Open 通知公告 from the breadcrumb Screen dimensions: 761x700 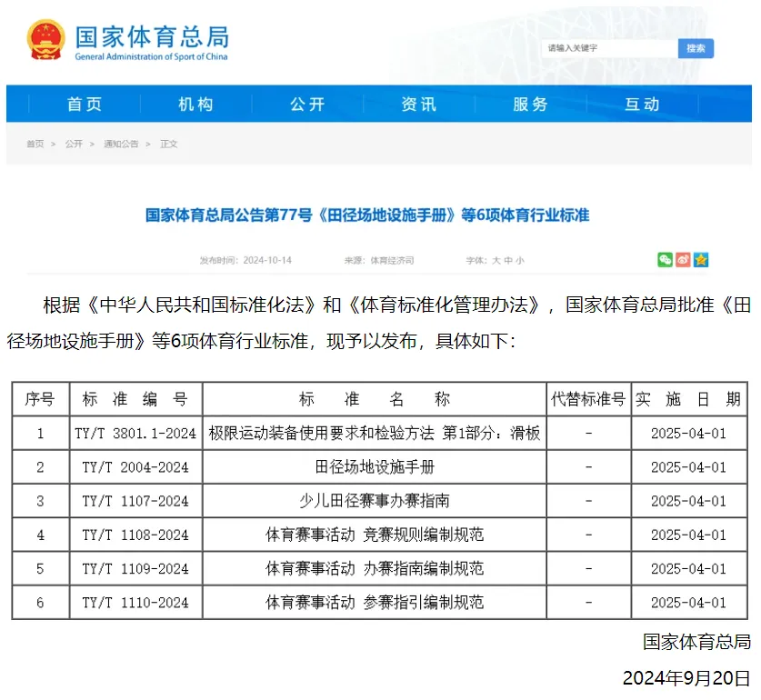pyautogui.click(x=123, y=144)
